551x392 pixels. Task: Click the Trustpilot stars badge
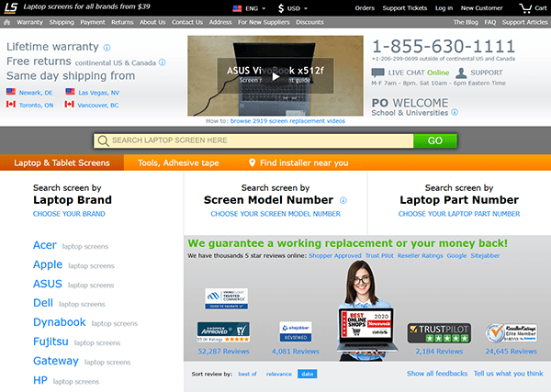point(439,333)
